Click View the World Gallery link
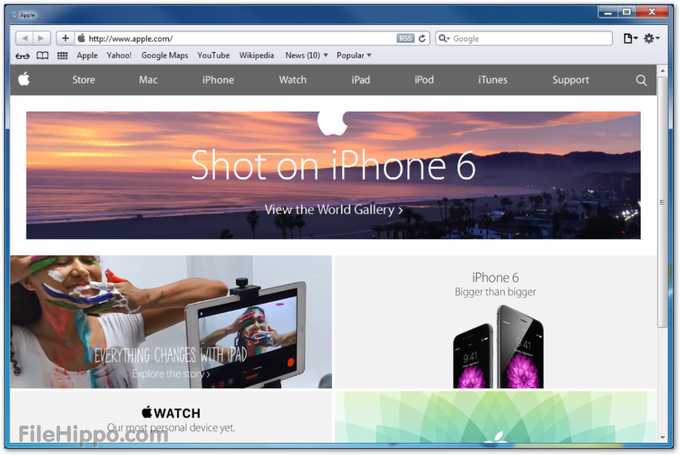This screenshot has height=455, width=680. click(x=333, y=210)
